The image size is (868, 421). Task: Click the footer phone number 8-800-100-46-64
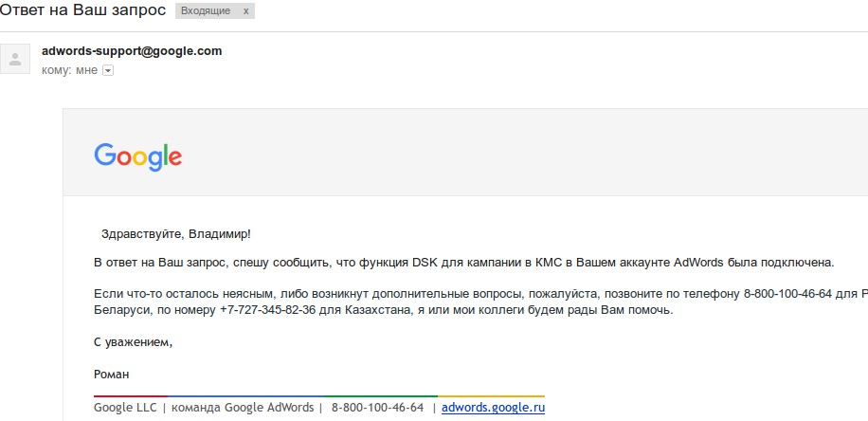(377, 408)
